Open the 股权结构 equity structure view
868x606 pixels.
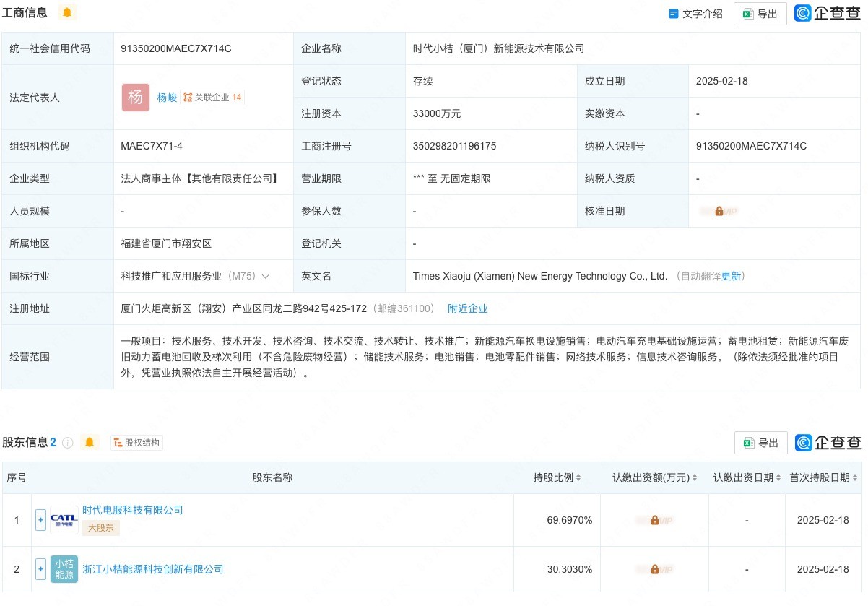point(137,443)
